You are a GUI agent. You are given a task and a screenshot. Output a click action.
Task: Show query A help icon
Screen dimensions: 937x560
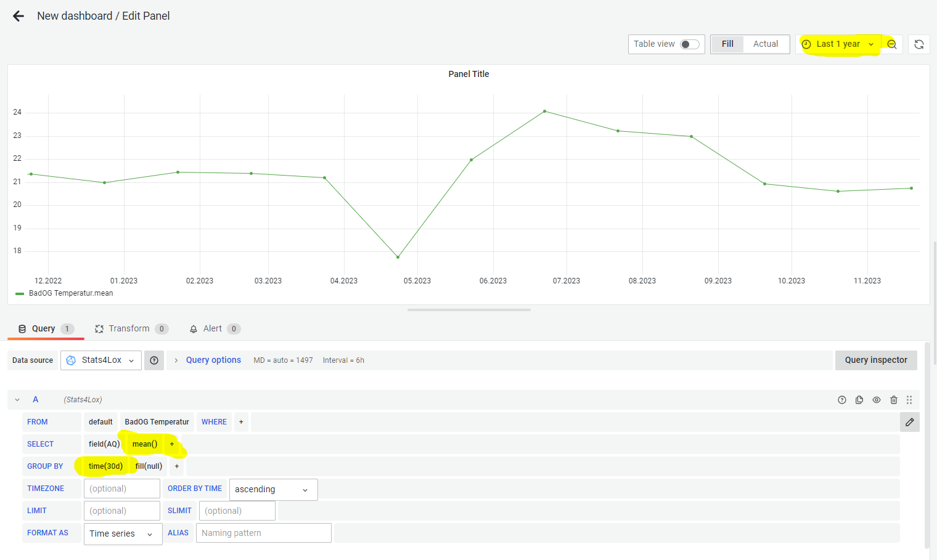[x=842, y=400]
